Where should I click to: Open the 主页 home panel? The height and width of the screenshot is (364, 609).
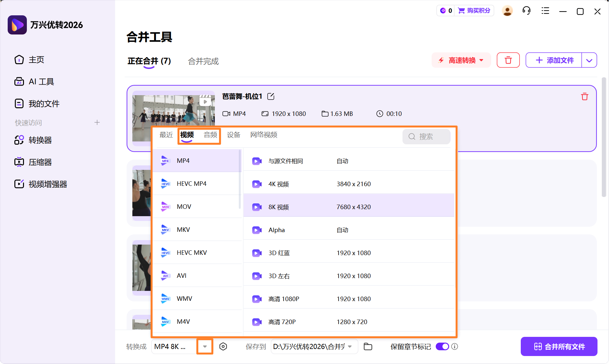pyautogui.click(x=35, y=59)
